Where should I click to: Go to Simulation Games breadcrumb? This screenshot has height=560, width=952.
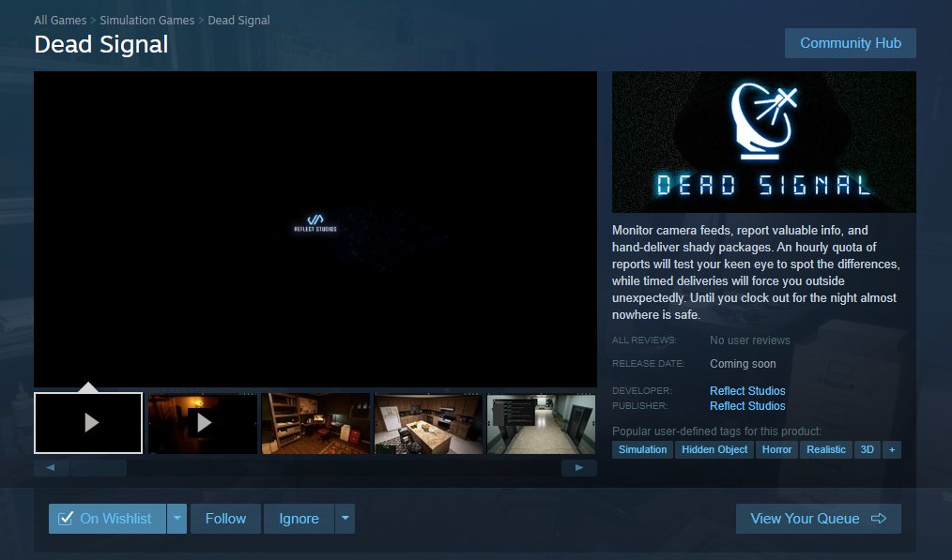(x=146, y=20)
